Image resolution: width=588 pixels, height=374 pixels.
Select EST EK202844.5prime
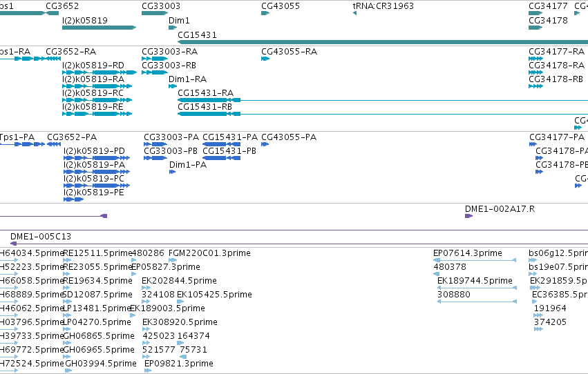coord(179,281)
